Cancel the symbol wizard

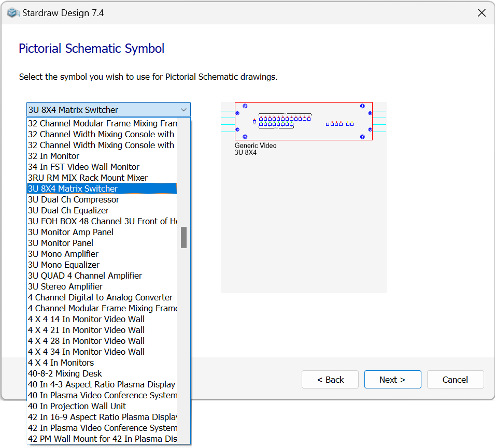pos(455,380)
